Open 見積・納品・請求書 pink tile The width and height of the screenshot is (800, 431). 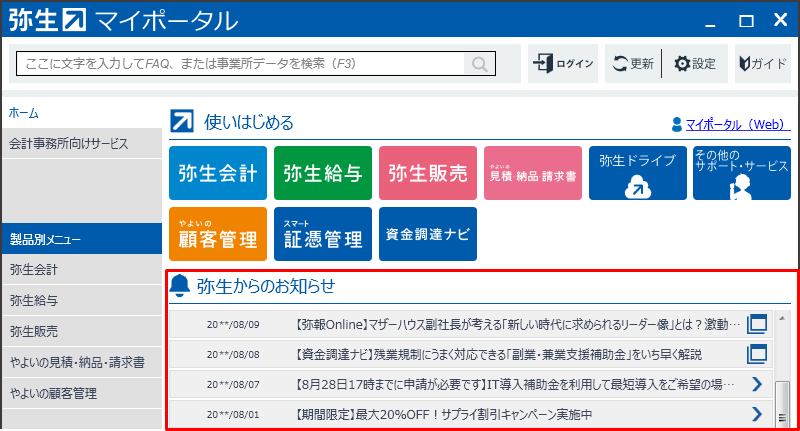(533, 173)
